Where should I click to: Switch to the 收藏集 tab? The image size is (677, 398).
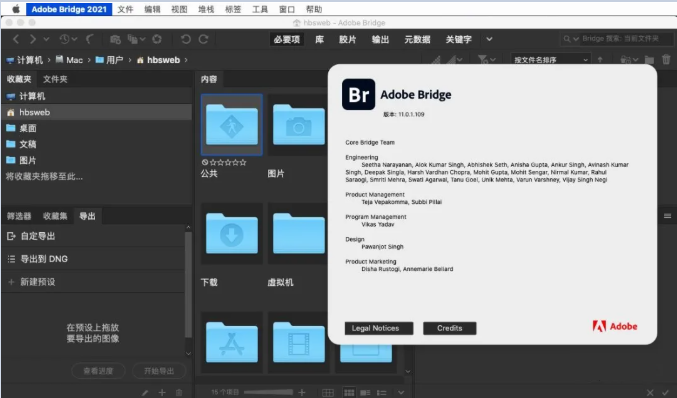tap(55, 216)
